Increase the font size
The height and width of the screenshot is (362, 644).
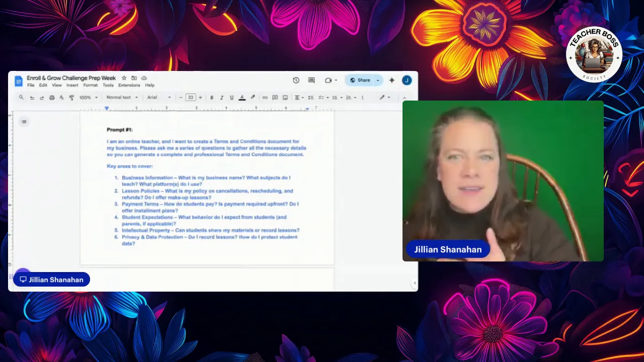(x=200, y=98)
